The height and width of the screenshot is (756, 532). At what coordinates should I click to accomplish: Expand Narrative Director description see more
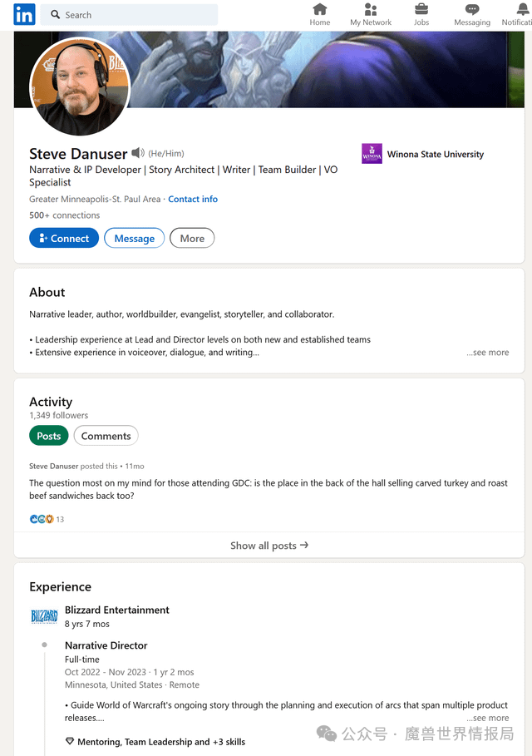tap(488, 718)
